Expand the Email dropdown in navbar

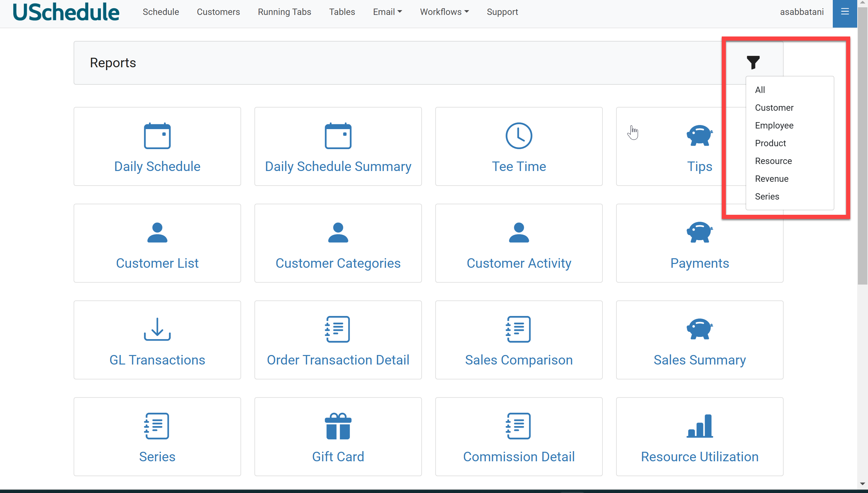pos(387,12)
